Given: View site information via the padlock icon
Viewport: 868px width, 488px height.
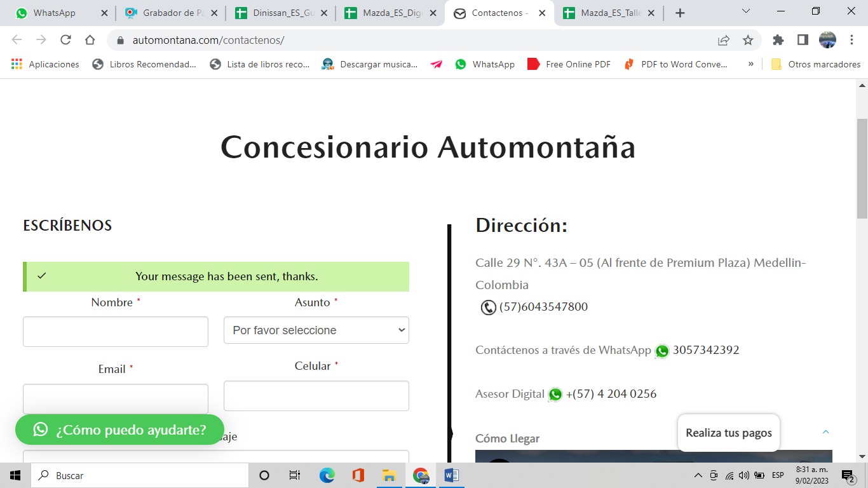Looking at the screenshot, I should 119,40.
